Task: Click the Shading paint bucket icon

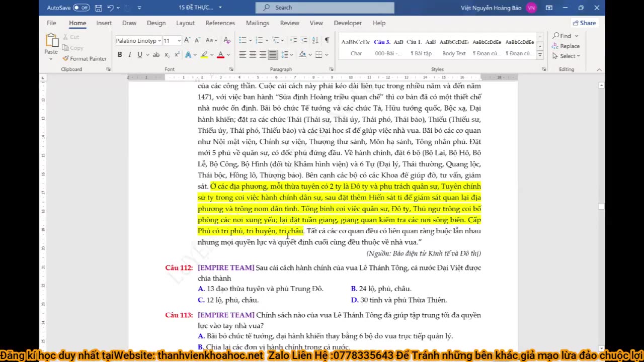Action: tap(302, 55)
